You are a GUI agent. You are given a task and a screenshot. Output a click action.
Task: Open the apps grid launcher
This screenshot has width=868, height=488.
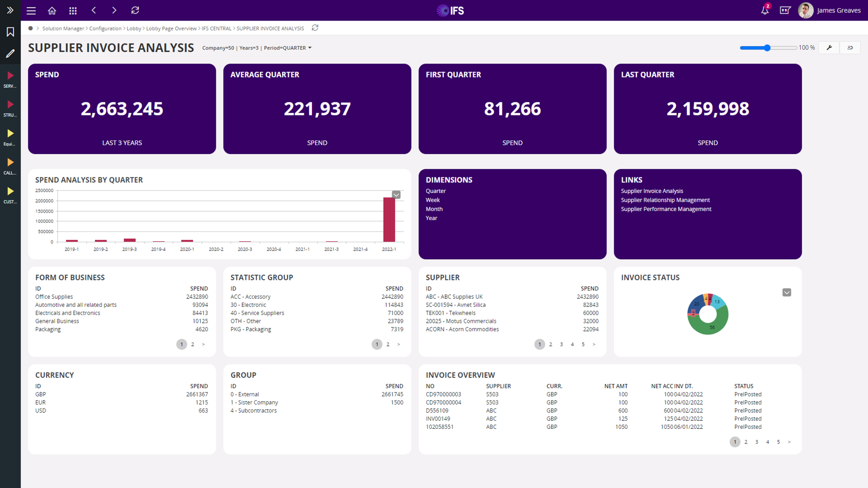[73, 10]
